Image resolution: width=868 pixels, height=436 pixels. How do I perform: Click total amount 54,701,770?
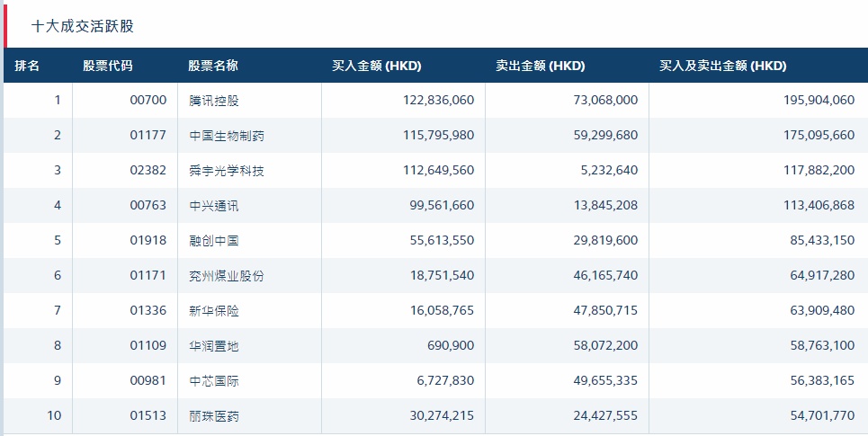coord(823,415)
